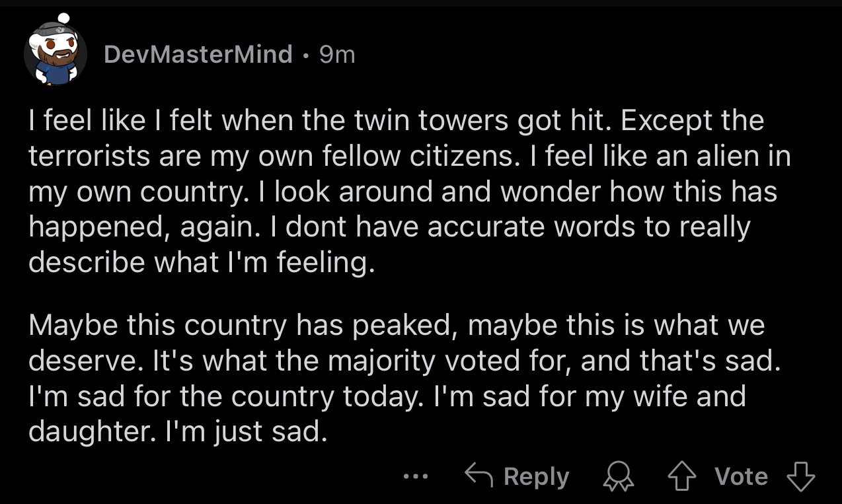Tap the downvote arrow on the comment

click(x=800, y=476)
